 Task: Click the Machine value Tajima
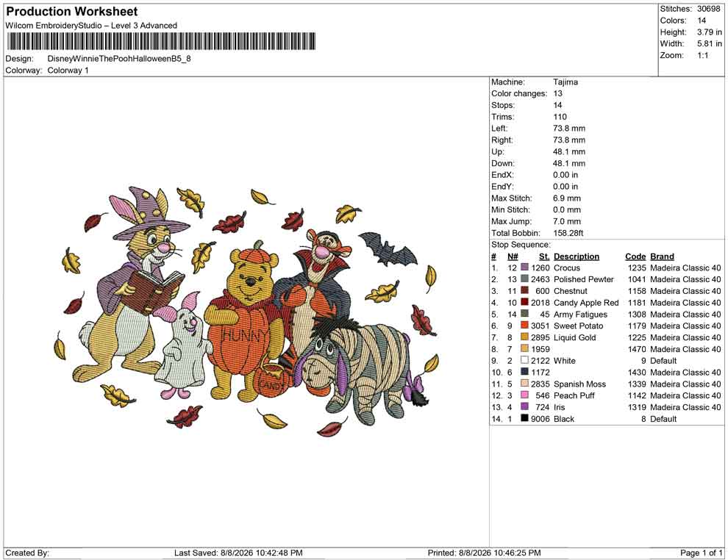[x=565, y=82]
